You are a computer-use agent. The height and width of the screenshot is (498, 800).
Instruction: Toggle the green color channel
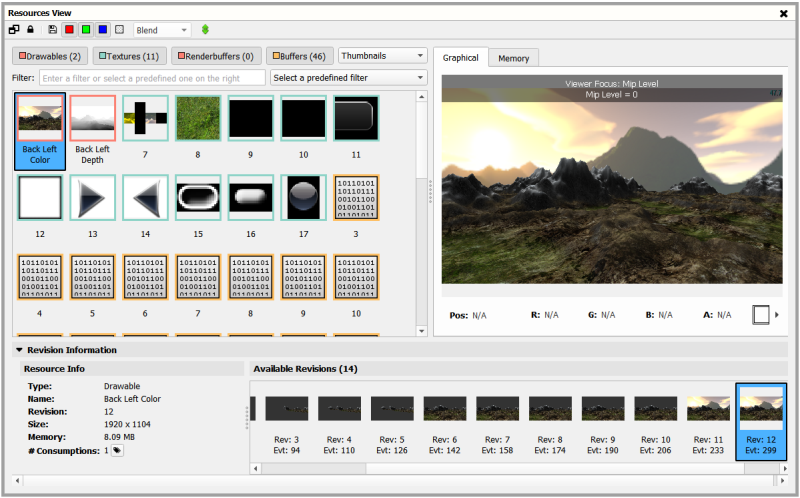pos(87,30)
